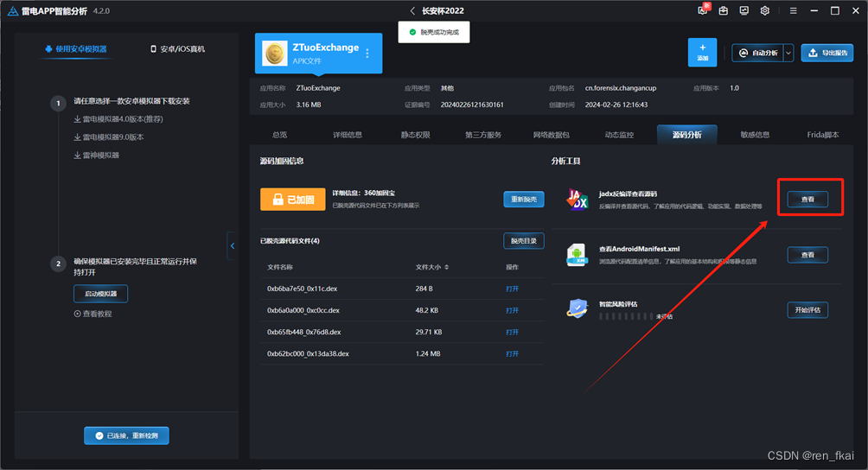Click 已连接，重新检测 button
Image resolution: width=868 pixels, height=470 pixels.
click(126, 435)
